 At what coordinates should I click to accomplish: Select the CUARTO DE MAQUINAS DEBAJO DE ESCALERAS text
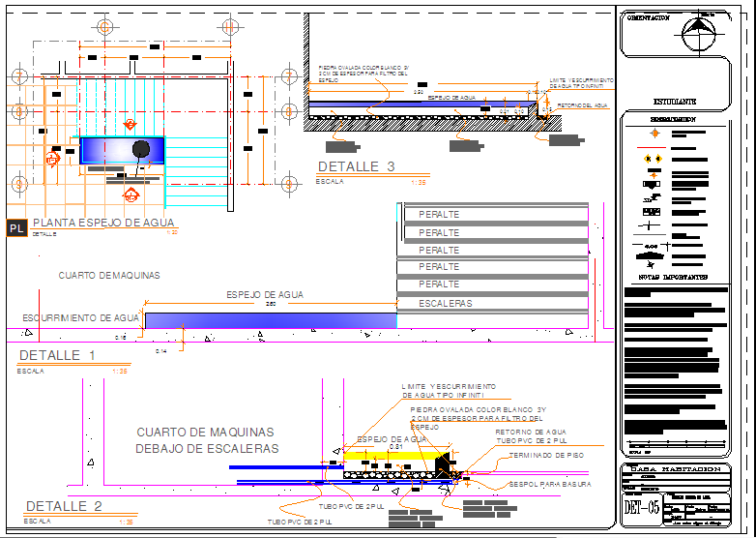coord(207,440)
